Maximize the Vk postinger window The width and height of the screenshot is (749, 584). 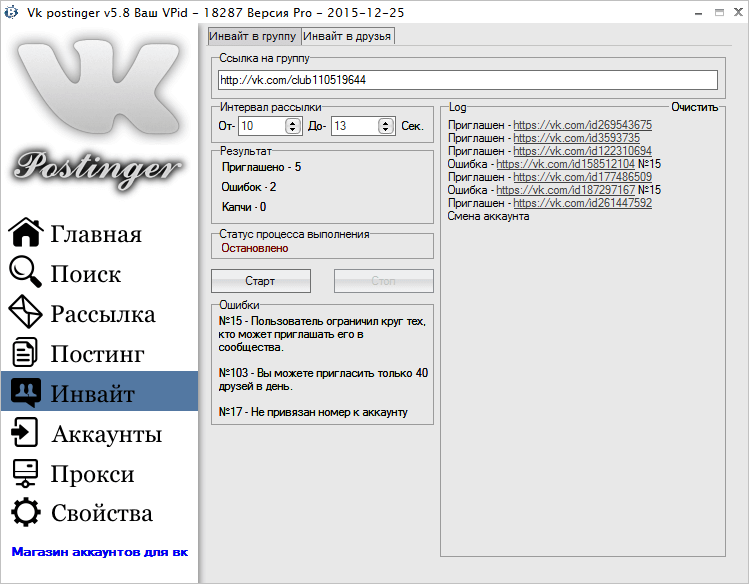(x=719, y=13)
